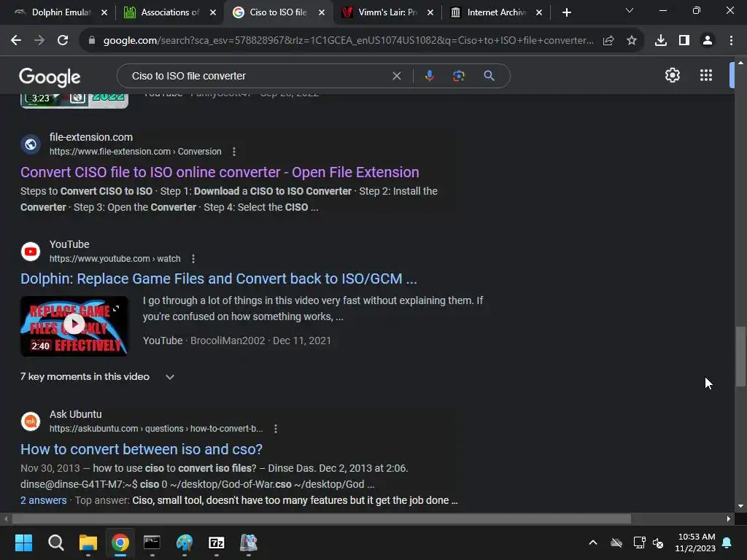Click the new tab plus button

coord(566,12)
